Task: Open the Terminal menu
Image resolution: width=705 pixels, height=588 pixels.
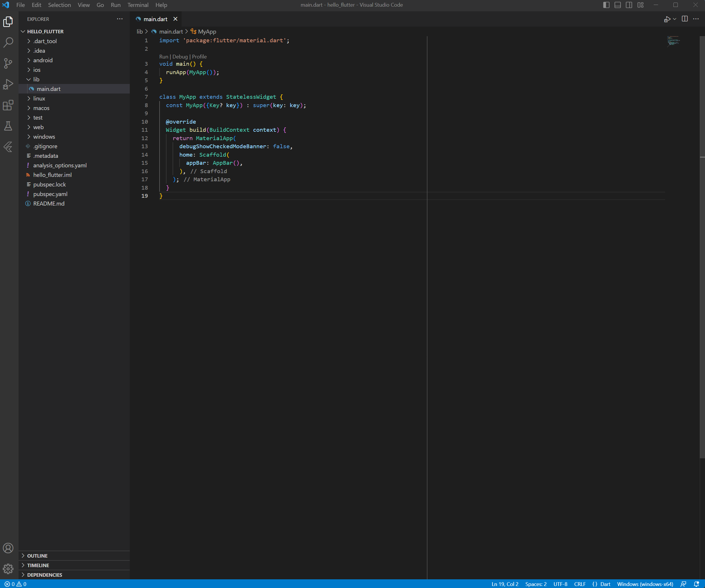Action: (x=138, y=5)
